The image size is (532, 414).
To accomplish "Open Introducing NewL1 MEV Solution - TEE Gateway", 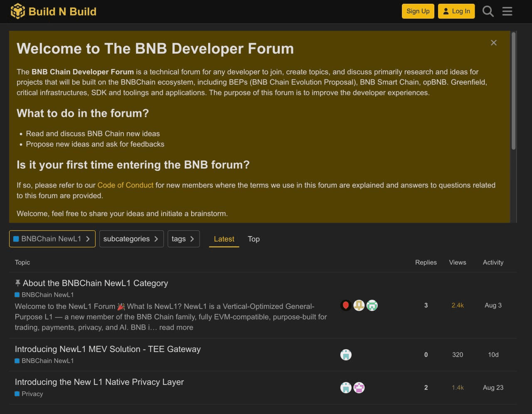I will [108, 349].
